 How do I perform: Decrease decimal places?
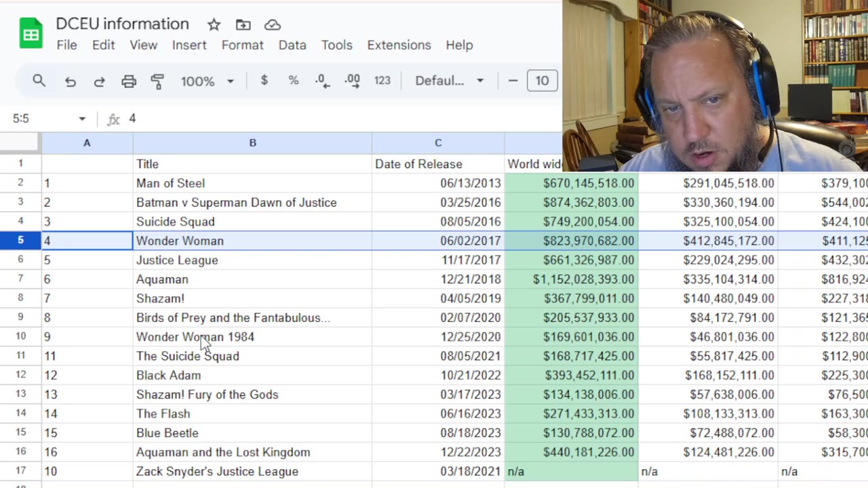[323, 81]
